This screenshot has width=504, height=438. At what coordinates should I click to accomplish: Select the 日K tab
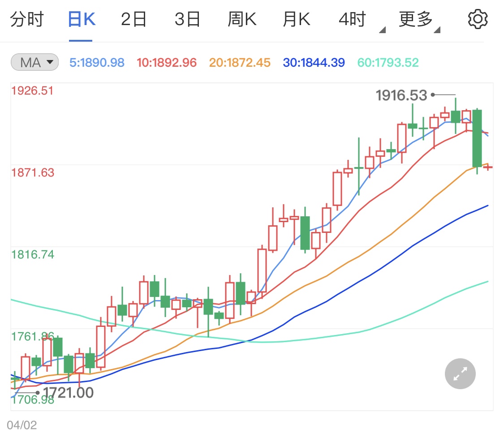click(82, 19)
